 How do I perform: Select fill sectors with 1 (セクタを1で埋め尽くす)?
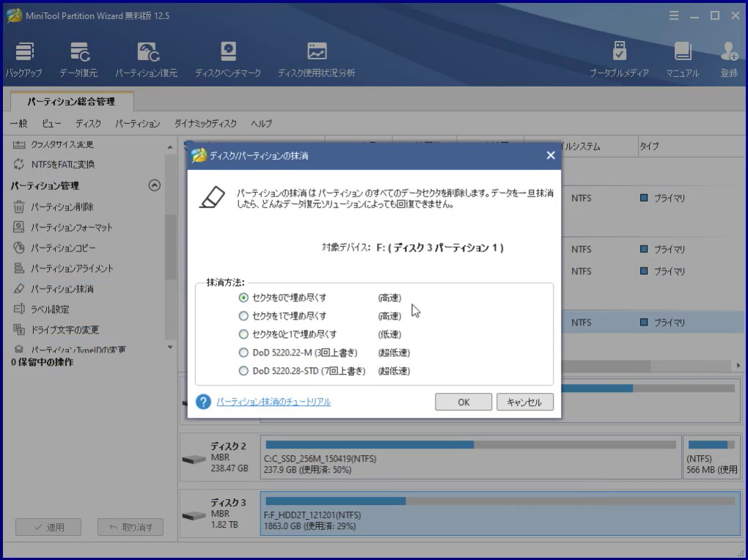point(243,316)
